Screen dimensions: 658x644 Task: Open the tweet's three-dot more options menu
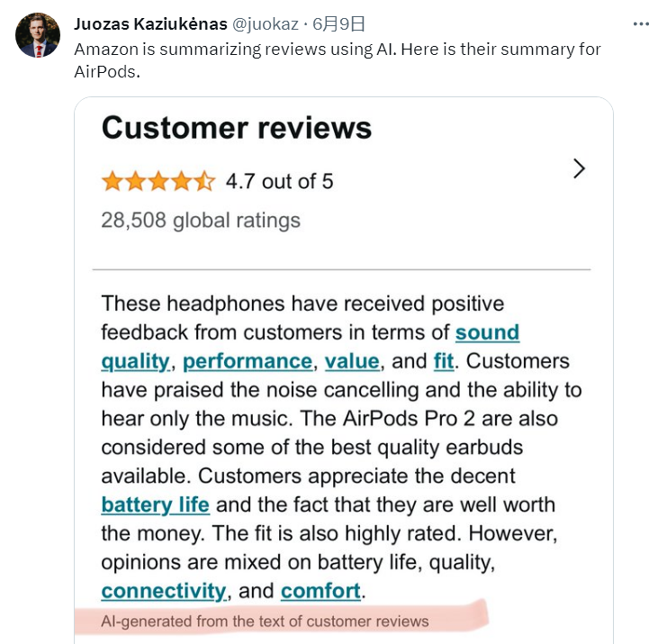[641, 24]
